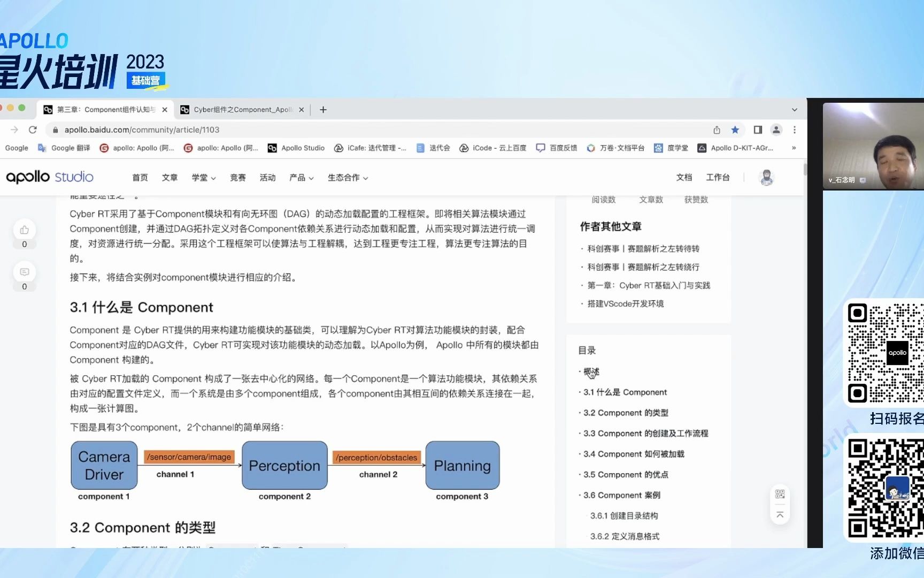Click the QR code floating icon

coord(780,494)
